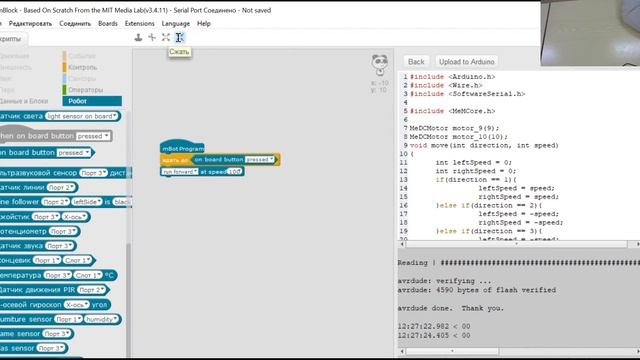Open port dropdown on ультразвуковой сенсор block
Screen dimensions: 640x360
pos(93,173)
